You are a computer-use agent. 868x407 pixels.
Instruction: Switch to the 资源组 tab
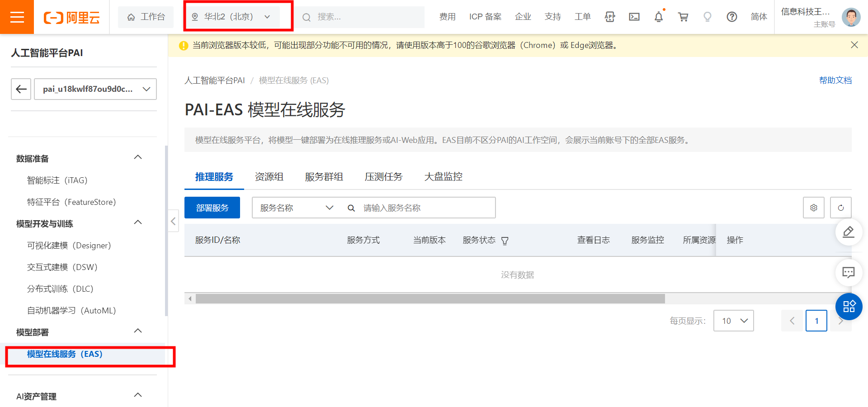point(269,177)
